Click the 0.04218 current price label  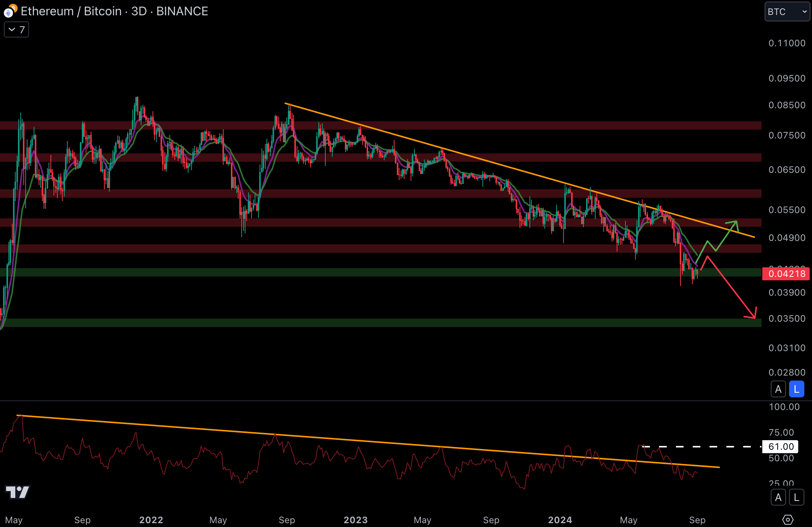(786, 274)
